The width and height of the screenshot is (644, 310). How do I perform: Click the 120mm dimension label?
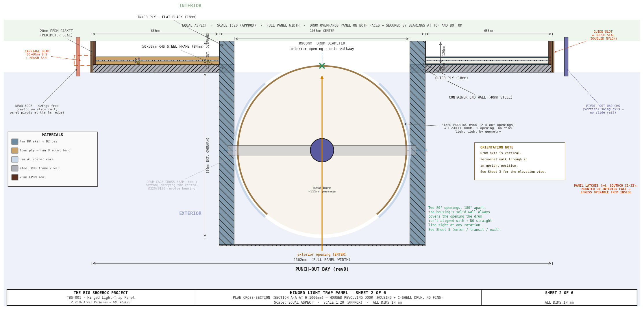click(x=444, y=51)
